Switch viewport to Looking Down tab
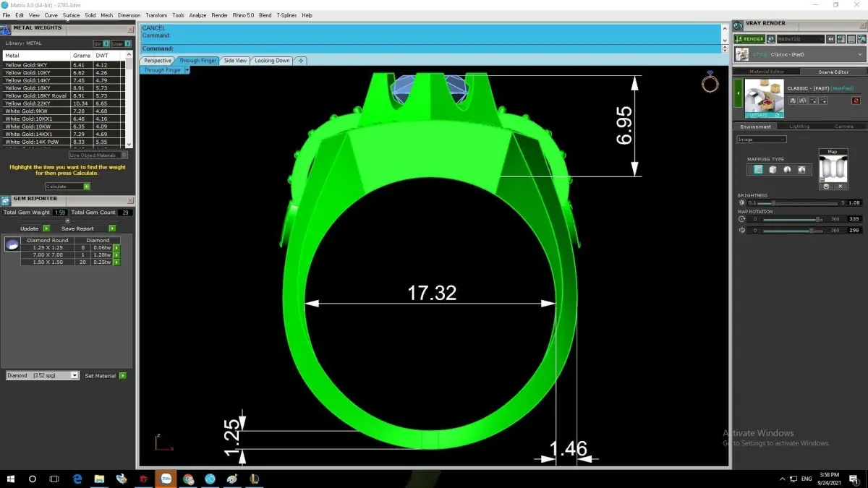This screenshot has height=488, width=868. [272, 61]
